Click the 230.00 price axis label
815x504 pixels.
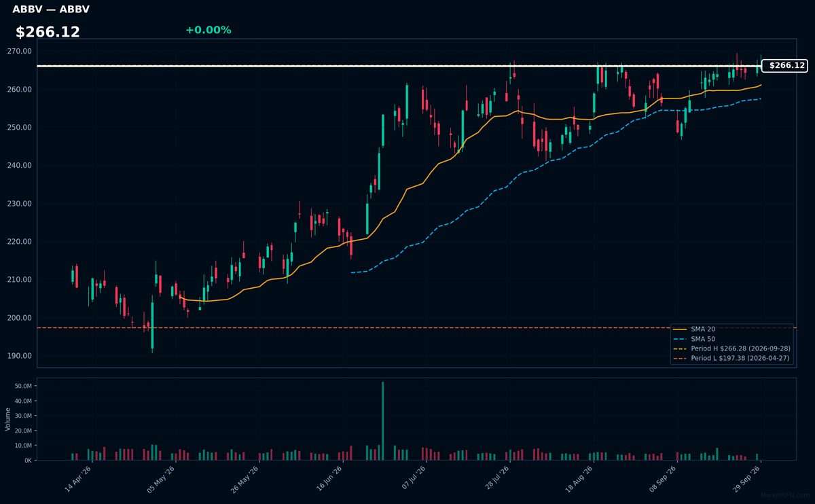pos(20,204)
